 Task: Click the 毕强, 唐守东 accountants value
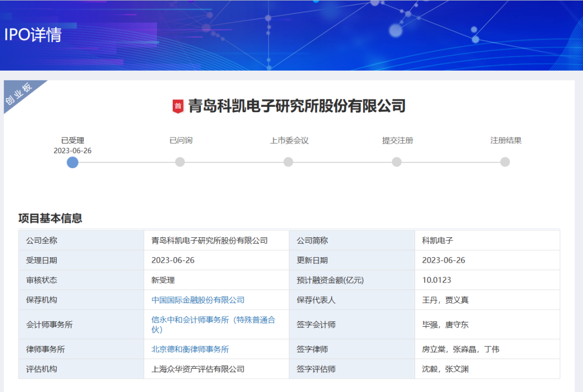pos(445,325)
